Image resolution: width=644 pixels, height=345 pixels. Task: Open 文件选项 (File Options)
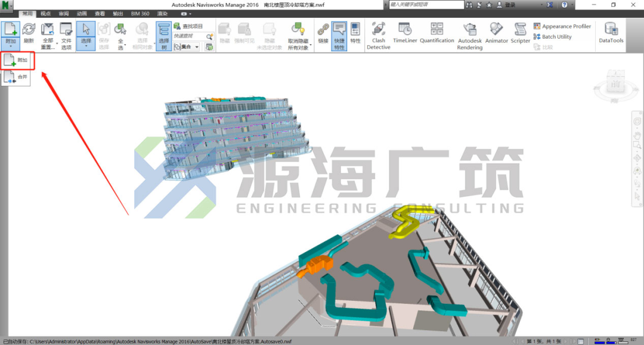coord(66,36)
